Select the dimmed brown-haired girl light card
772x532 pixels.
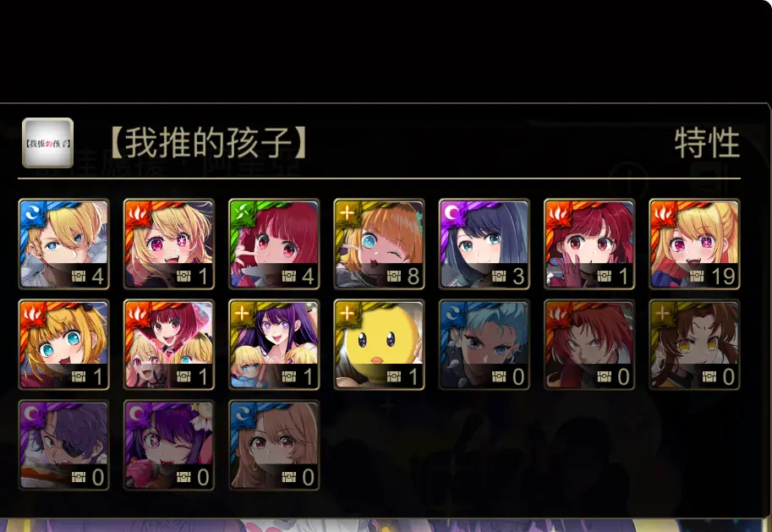point(694,345)
